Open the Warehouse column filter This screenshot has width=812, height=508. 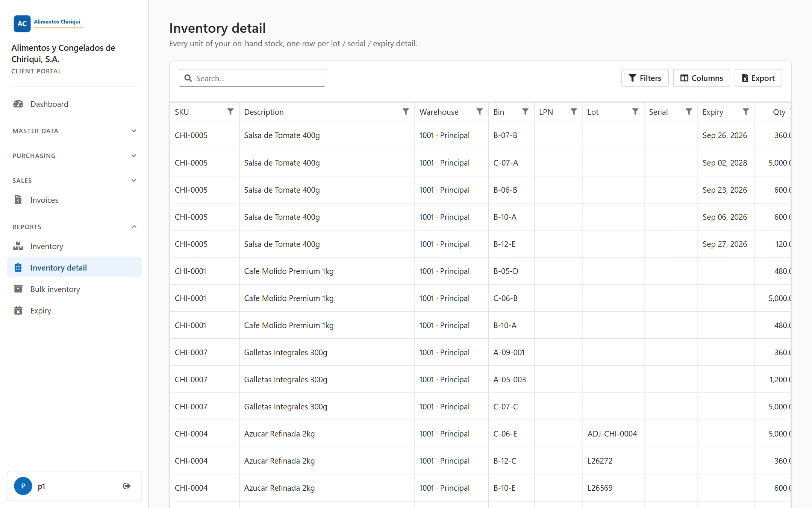click(480, 112)
